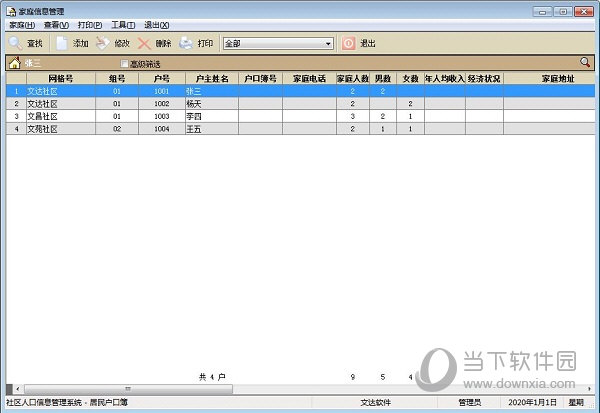Click the 删除 toolbar button label

[163, 44]
